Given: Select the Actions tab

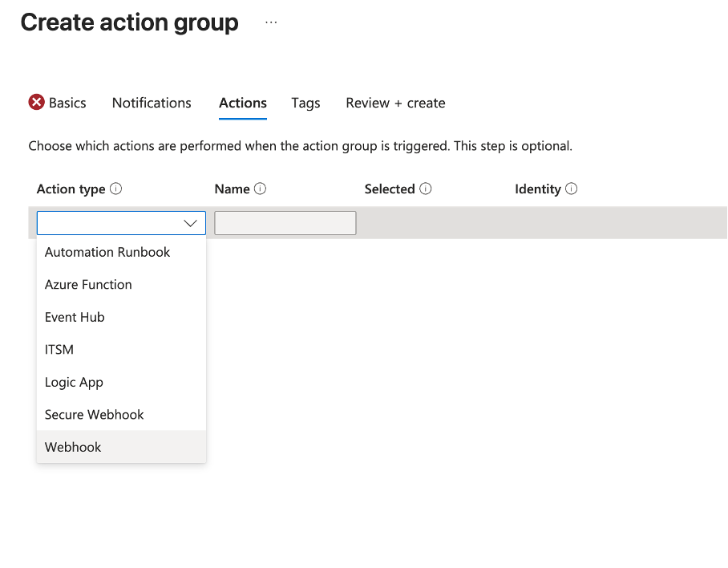Looking at the screenshot, I should coord(242,103).
